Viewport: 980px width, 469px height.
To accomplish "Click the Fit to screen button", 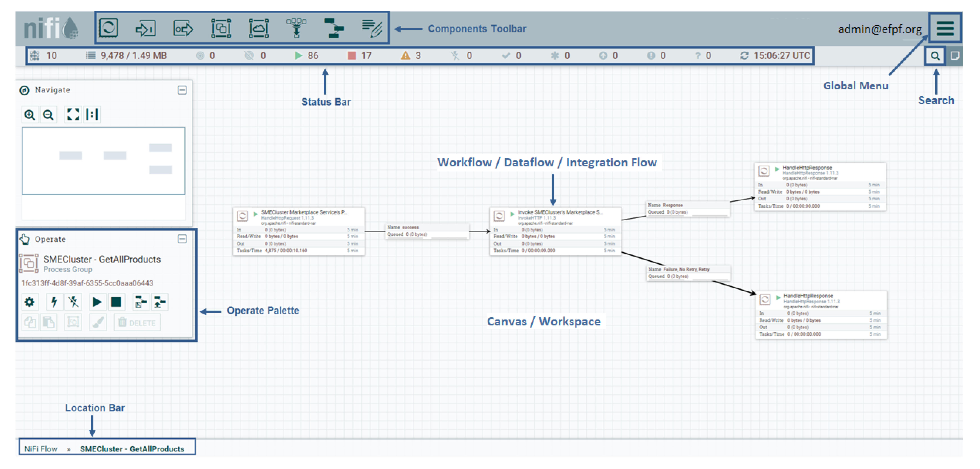I will pyautogui.click(x=73, y=115).
